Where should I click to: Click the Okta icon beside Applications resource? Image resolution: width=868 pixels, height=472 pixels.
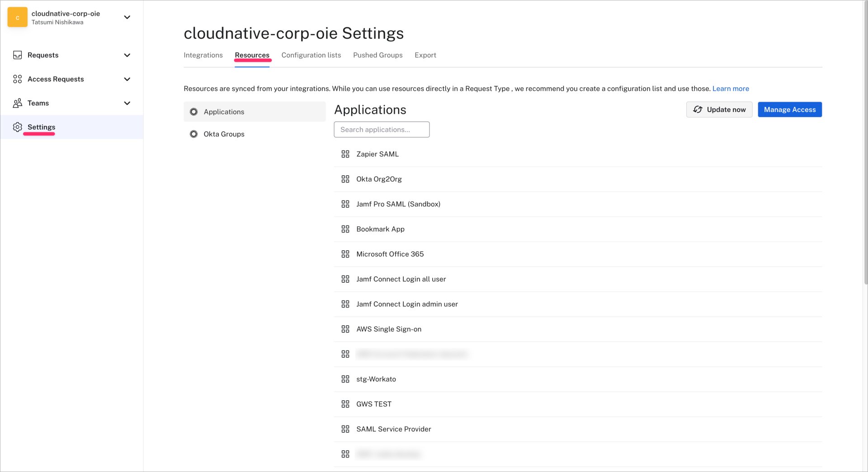[194, 112]
